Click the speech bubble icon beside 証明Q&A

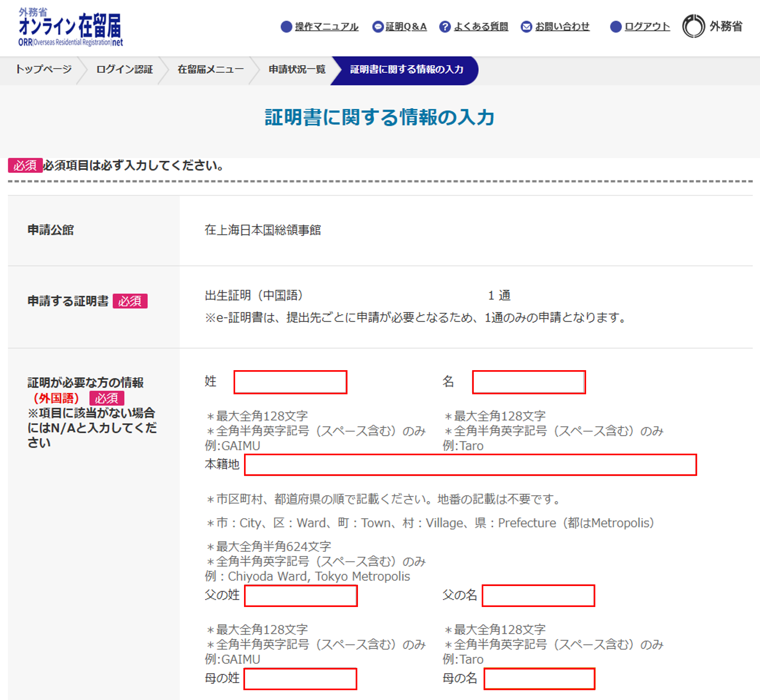click(x=378, y=27)
